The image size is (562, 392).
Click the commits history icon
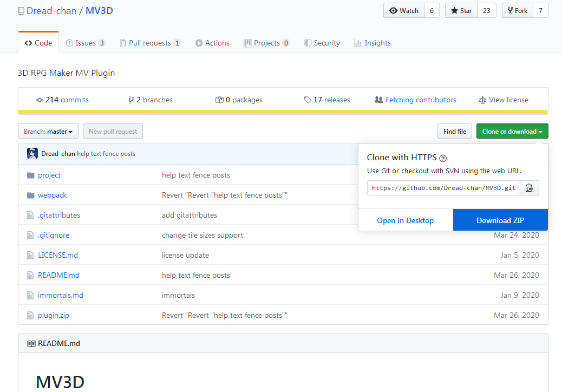click(x=40, y=100)
